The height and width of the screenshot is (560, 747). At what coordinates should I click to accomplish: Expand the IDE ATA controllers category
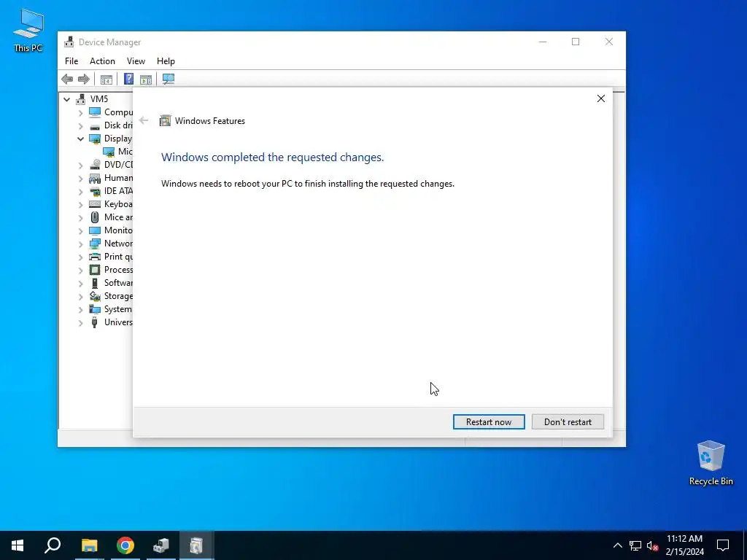[80, 192]
